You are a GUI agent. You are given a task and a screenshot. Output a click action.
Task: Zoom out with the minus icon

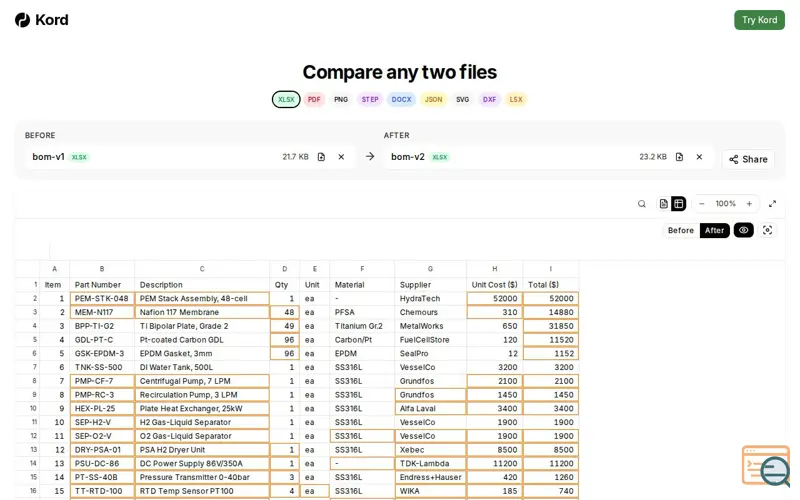702,204
